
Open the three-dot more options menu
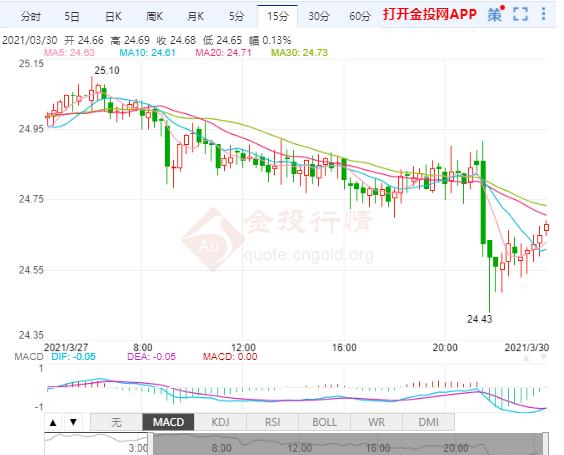(x=543, y=14)
